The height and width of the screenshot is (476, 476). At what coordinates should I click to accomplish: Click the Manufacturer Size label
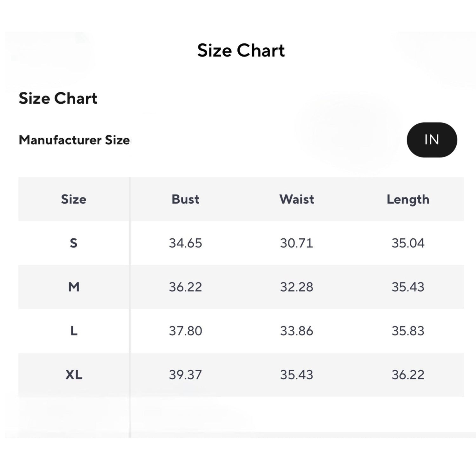[75, 140]
